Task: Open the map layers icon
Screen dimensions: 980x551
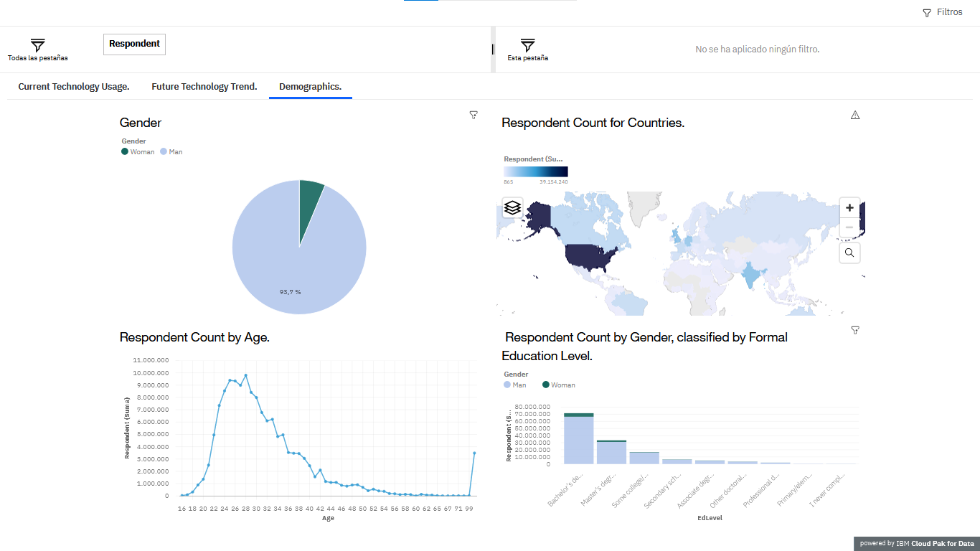Action: pyautogui.click(x=512, y=207)
